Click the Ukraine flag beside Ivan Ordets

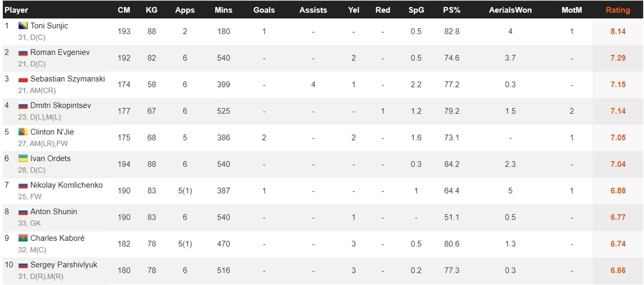pyautogui.click(x=23, y=158)
